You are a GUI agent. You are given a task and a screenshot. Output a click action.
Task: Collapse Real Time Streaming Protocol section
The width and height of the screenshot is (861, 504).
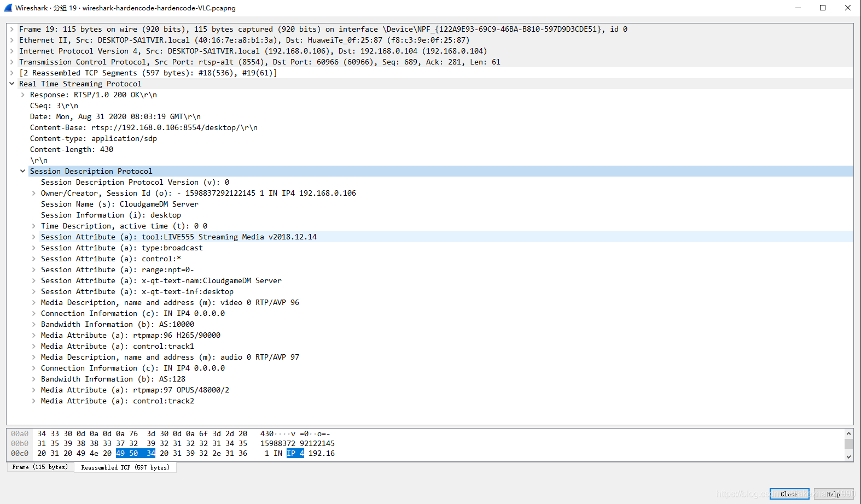click(x=12, y=84)
